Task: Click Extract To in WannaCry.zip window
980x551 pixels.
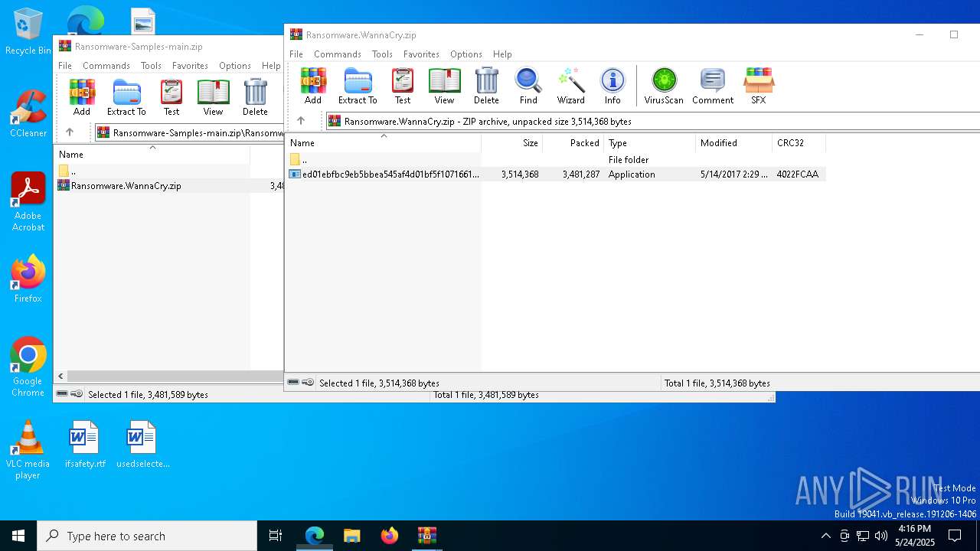Action: pos(358,86)
